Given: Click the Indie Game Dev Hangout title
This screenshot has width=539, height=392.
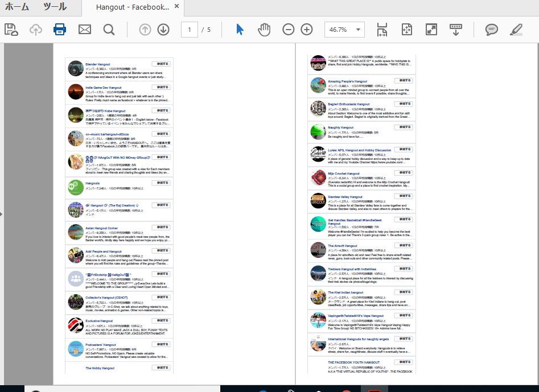Looking at the screenshot, I should [103, 88].
